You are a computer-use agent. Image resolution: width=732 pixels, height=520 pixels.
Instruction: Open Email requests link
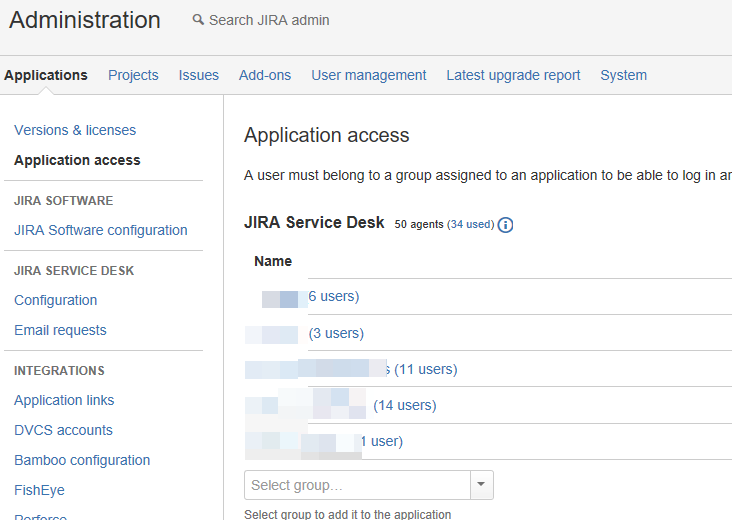[x=60, y=330]
